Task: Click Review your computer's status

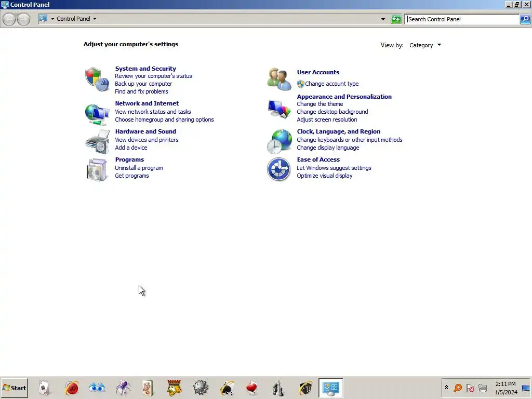Action: click(153, 76)
